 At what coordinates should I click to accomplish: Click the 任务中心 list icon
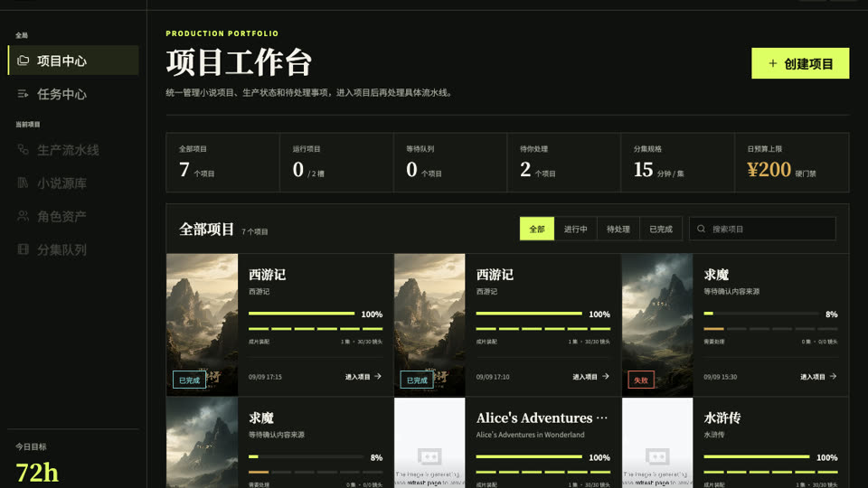click(x=23, y=94)
